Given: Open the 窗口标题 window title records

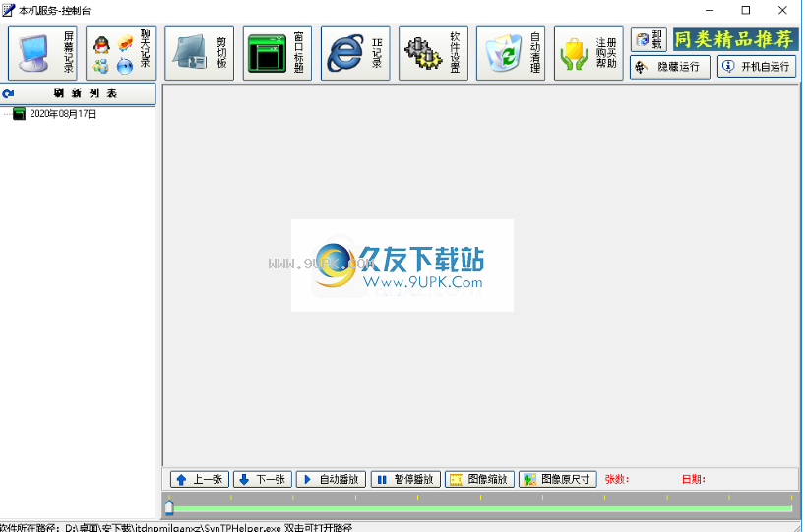Looking at the screenshot, I should pyautogui.click(x=278, y=53).
